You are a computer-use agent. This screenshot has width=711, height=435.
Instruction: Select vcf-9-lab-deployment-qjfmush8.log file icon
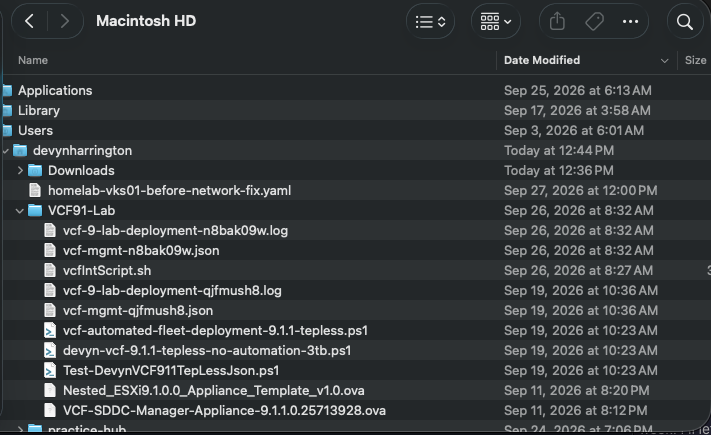[x=50, y=290]
